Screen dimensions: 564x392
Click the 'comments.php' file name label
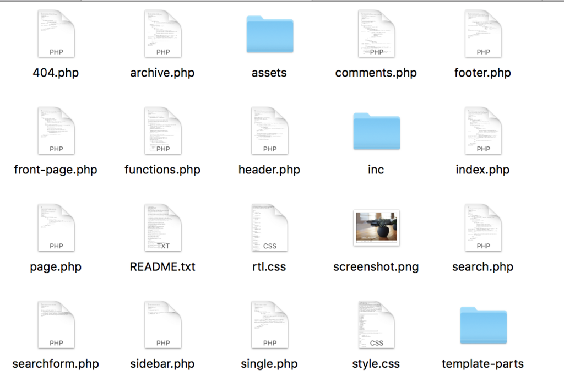click(376, 73)
